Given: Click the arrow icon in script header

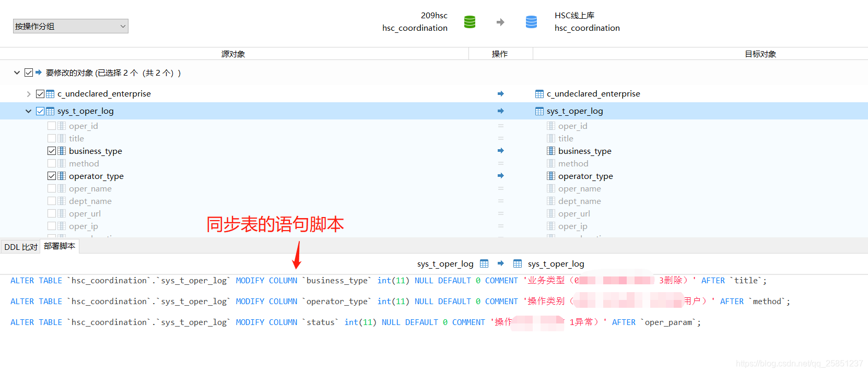Looking at the screenshot, I should 501,263.
